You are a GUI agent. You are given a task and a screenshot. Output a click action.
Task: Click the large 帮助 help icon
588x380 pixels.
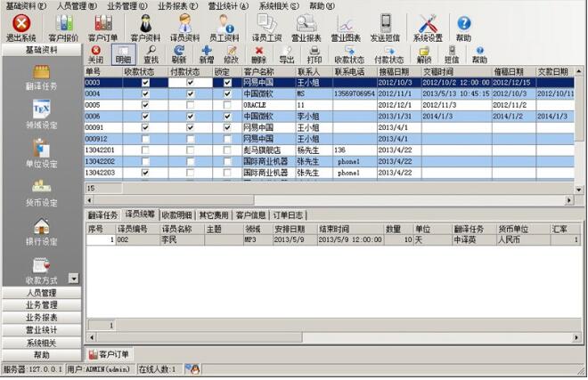(464, 28)
